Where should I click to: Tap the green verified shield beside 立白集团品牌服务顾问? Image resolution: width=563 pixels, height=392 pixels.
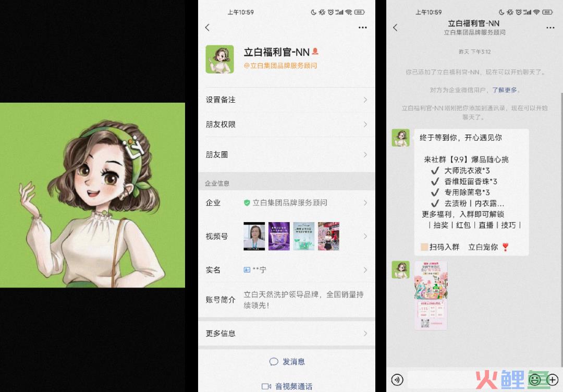[247, 203]
